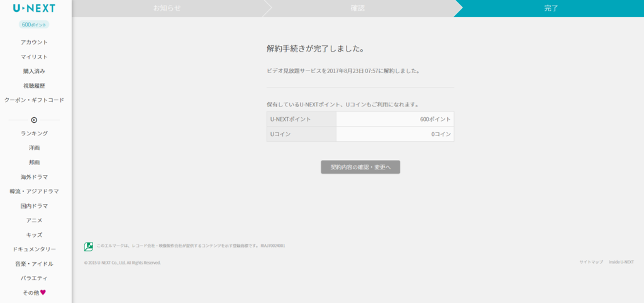Open ドキュメンタリー category

point(34,249)
